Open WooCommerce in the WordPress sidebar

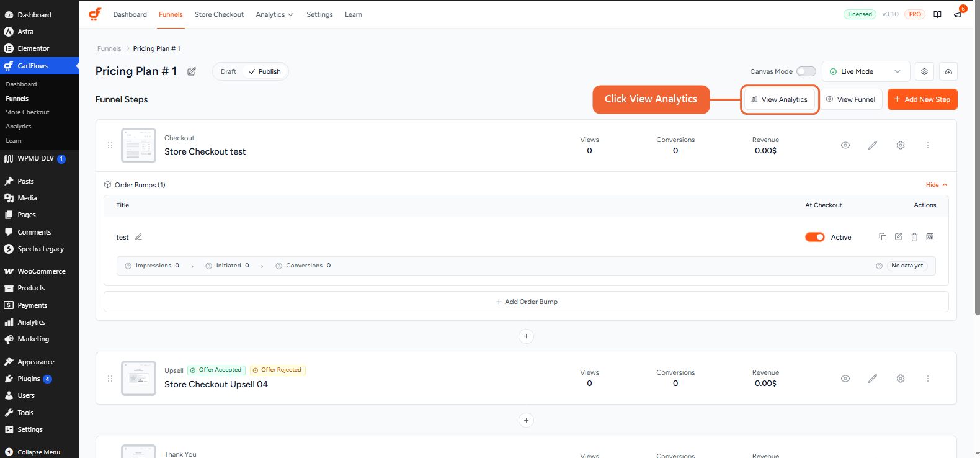(40, 271)
